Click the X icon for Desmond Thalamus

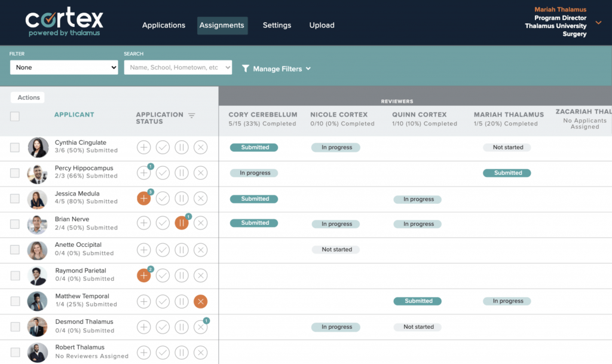(201, 327)
